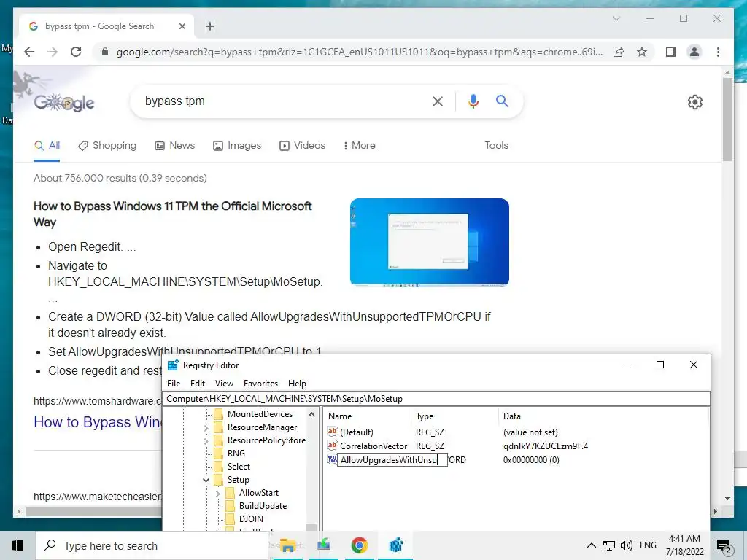Switch to Shopping results tab
The height and width of the screenshot is (560, 747).
click(107, 146)
